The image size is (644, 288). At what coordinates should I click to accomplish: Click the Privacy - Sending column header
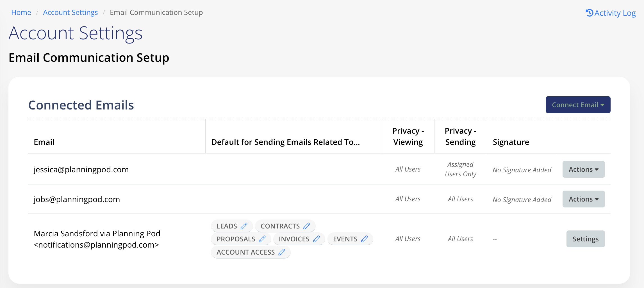pyautogui.click(x=461, y=136)
